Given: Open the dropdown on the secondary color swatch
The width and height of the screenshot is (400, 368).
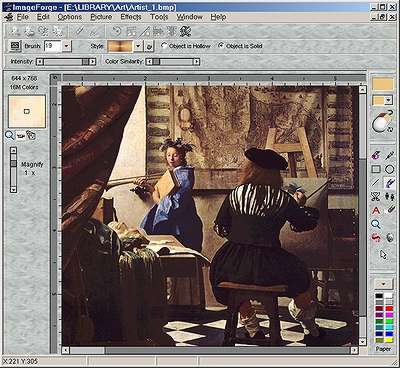Looking at the screenshot, I should 388,101.
